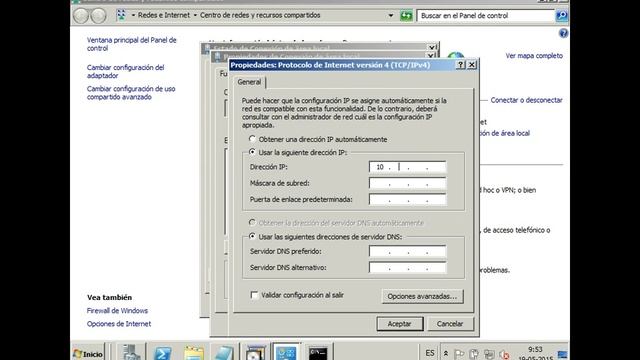Open the disc media taskbar icon
The image size is (640, 360).
256,353
